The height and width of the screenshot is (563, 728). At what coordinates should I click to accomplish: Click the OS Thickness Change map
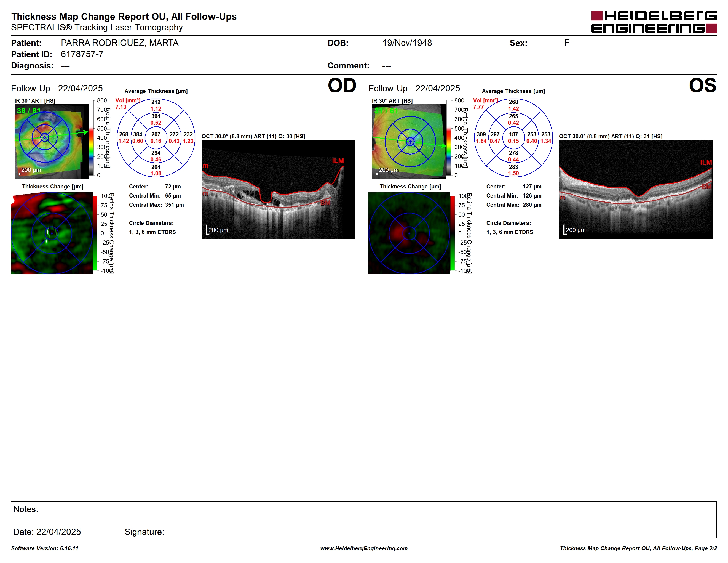(x=409, y=233)
